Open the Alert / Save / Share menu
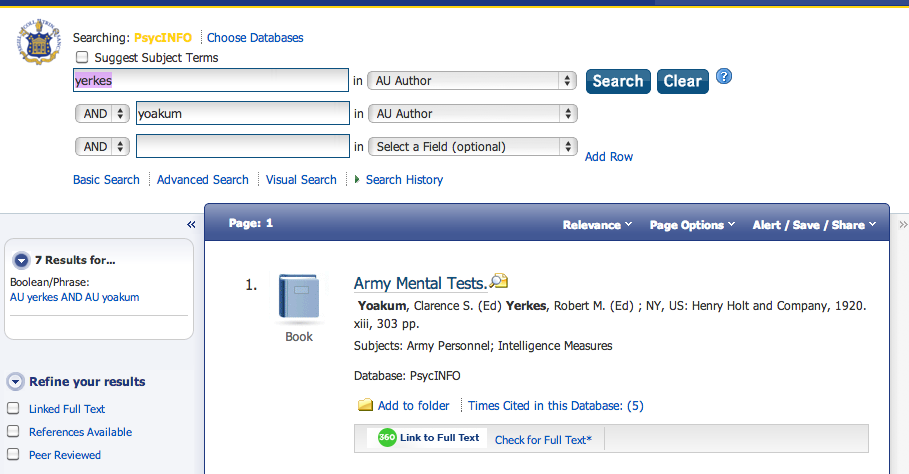This screenshot has height=474, width=909. coord(815,225)
